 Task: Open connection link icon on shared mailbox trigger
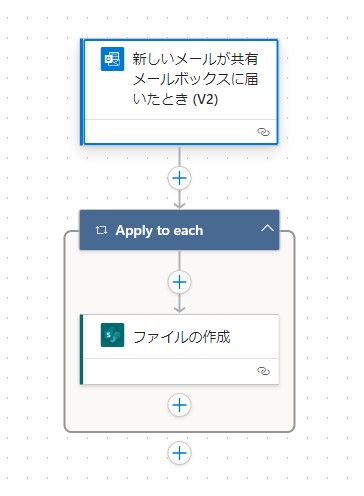(263, 132)
